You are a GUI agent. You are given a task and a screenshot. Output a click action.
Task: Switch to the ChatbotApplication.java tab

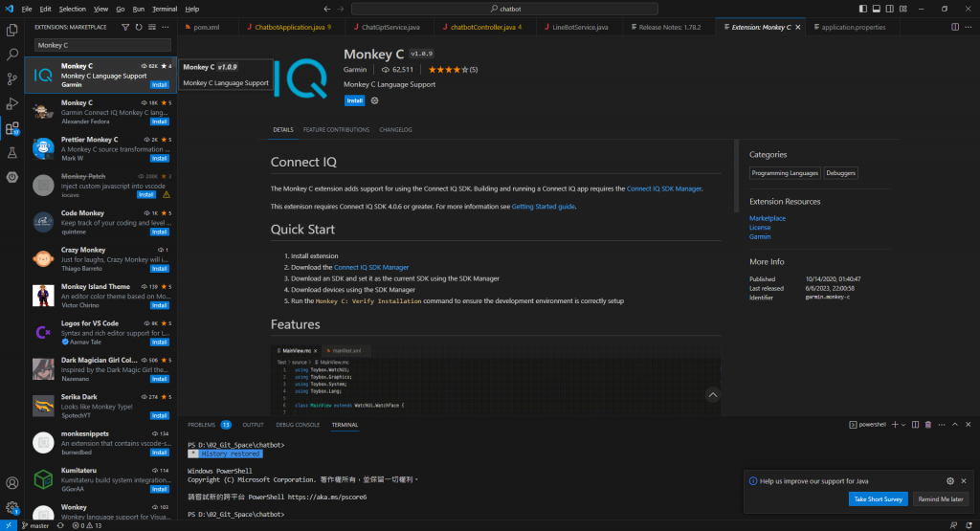[x=289, y=27]
